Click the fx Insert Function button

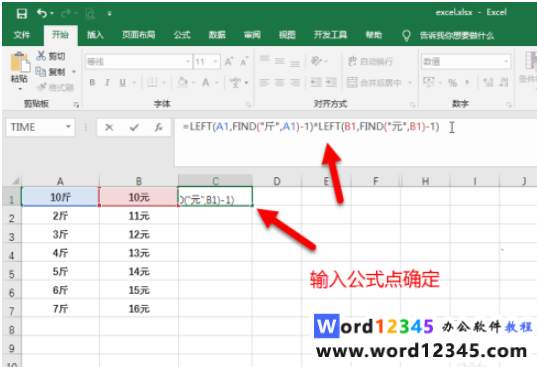[x=158, y=128]
